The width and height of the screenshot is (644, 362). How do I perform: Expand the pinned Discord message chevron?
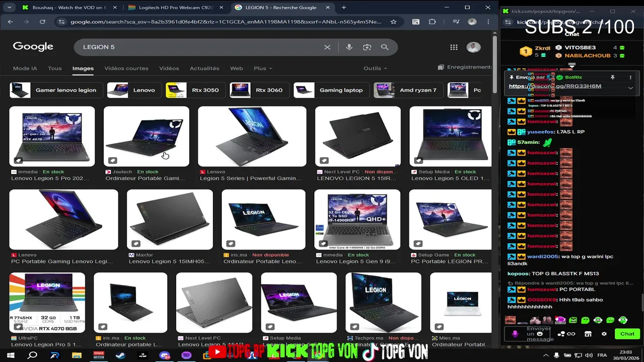coord(630,87)
